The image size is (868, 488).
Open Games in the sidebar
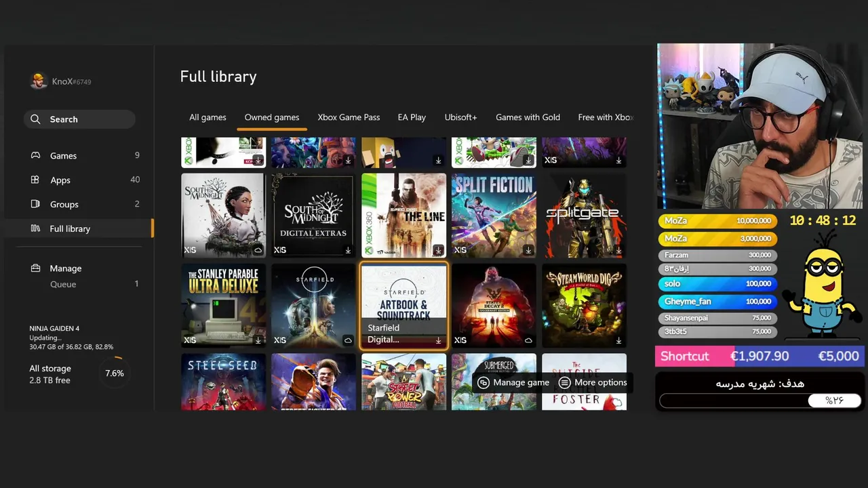point(79,155)
